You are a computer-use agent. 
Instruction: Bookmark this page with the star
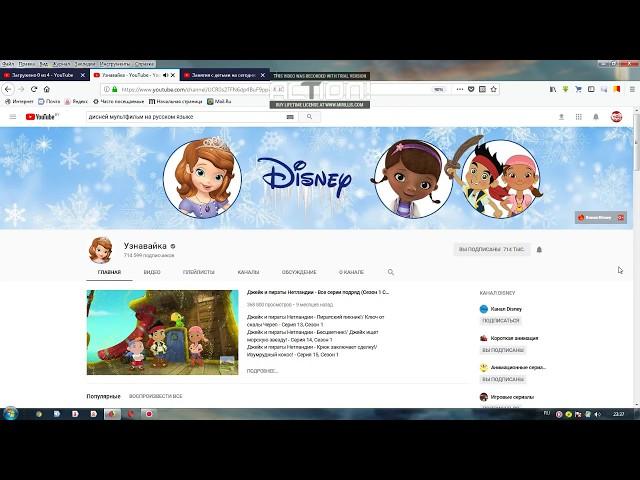click(493, 89)
